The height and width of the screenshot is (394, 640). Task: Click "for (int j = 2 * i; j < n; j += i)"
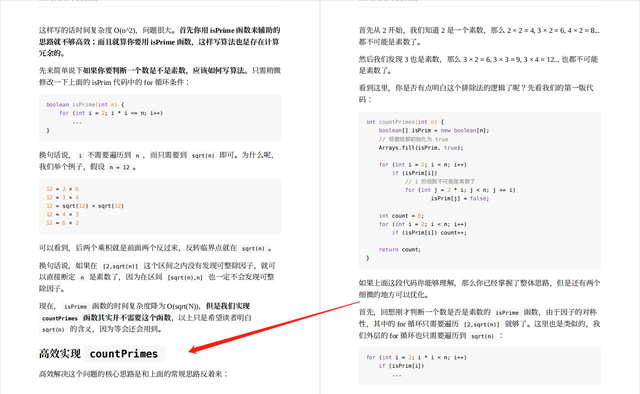(460, 190)
